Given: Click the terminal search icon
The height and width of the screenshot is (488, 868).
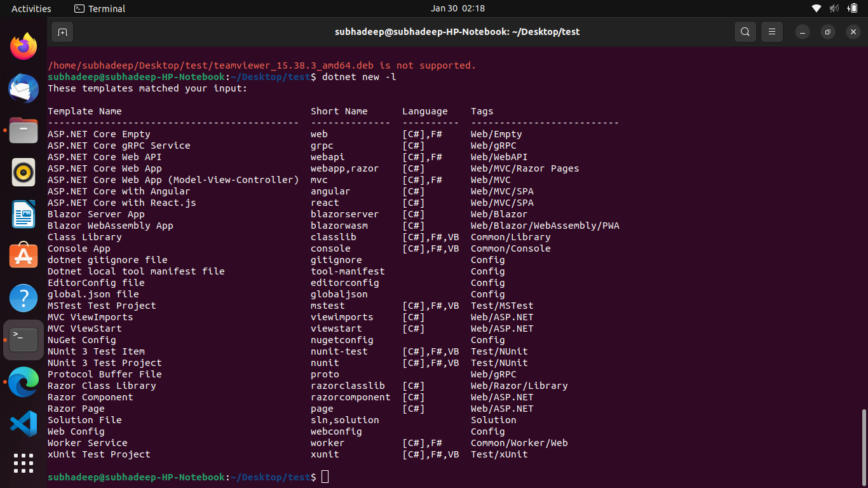Looking at the screenshot, I should pos(745,32).
